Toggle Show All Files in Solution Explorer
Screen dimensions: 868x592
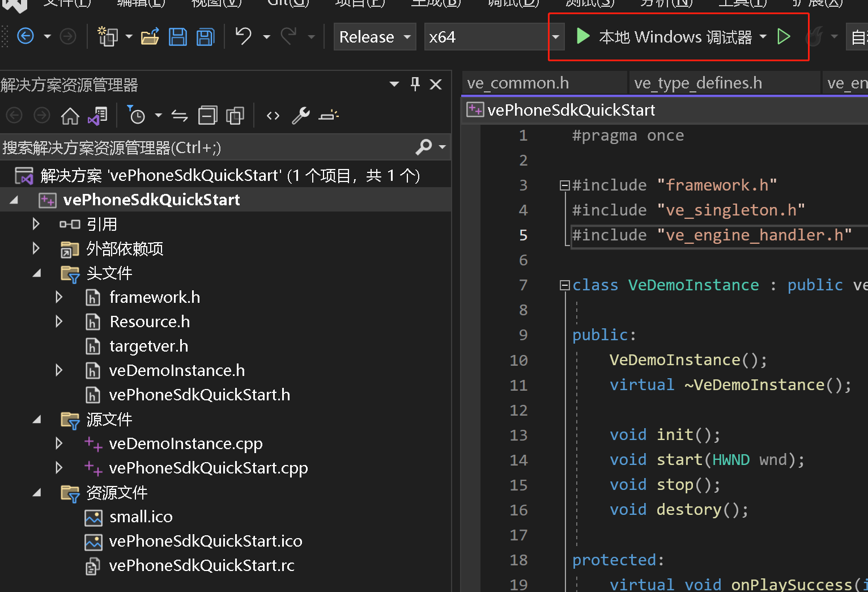235,116
